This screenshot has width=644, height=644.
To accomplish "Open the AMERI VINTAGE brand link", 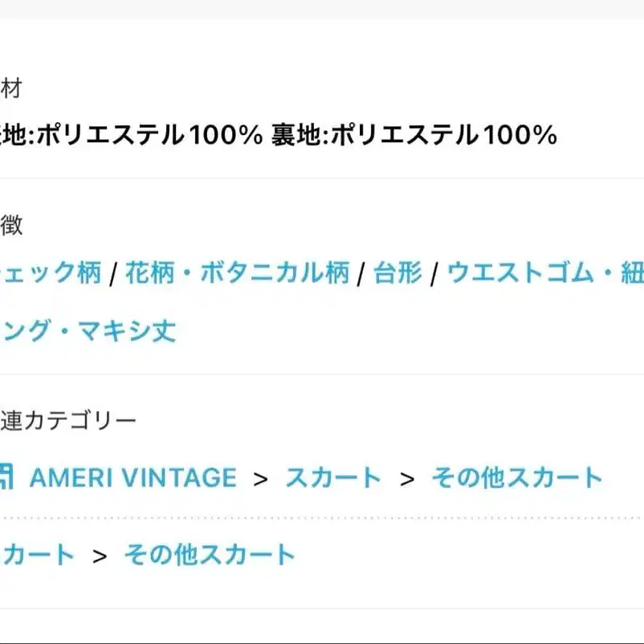I will click(x=133, y=478).
